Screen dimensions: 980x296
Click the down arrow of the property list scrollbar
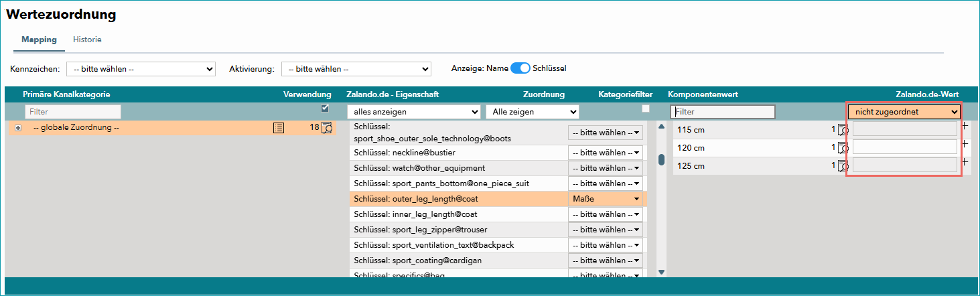(661, 272)
